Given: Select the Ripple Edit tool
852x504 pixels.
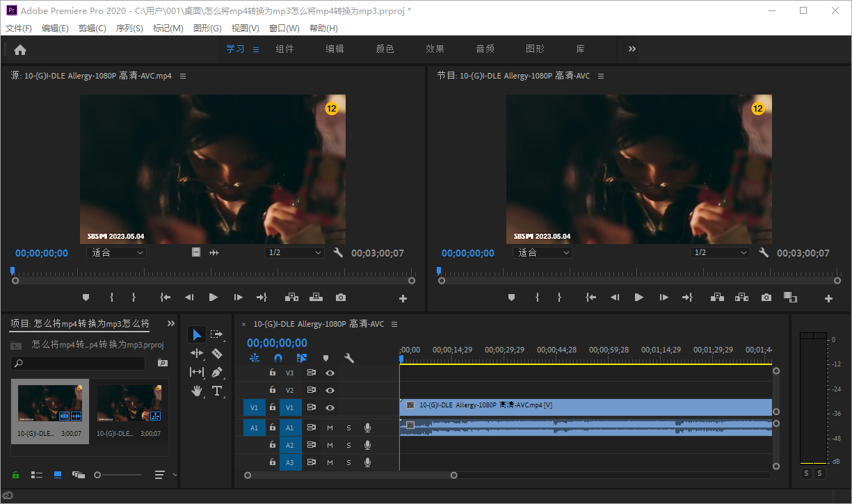Looking at the screenshot, I should (x=197, y=353).
